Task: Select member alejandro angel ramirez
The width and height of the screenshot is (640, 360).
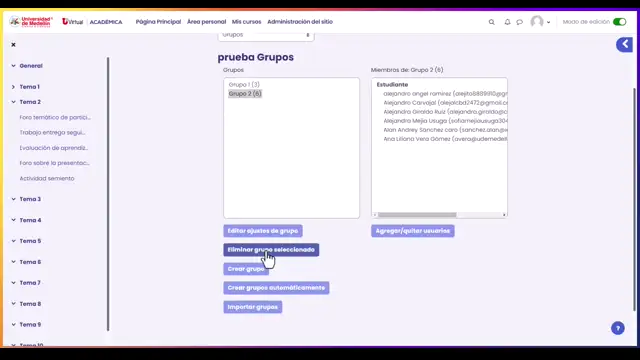Action: 445,93
